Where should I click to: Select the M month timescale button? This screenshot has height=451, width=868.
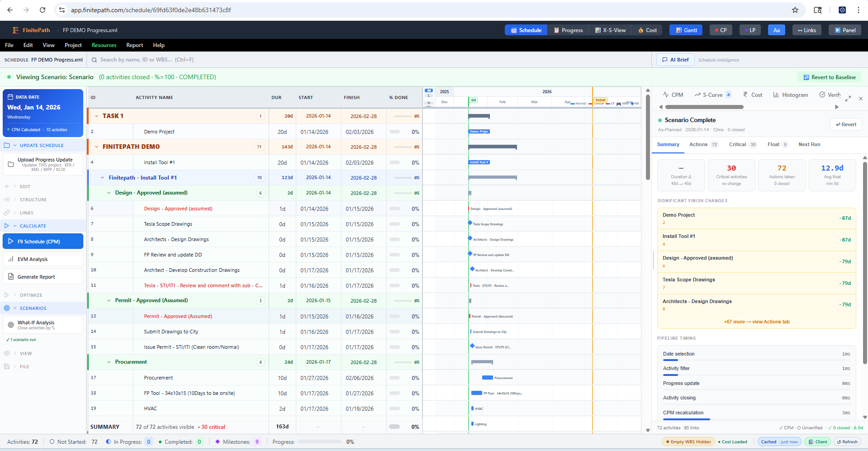(429, 90)
